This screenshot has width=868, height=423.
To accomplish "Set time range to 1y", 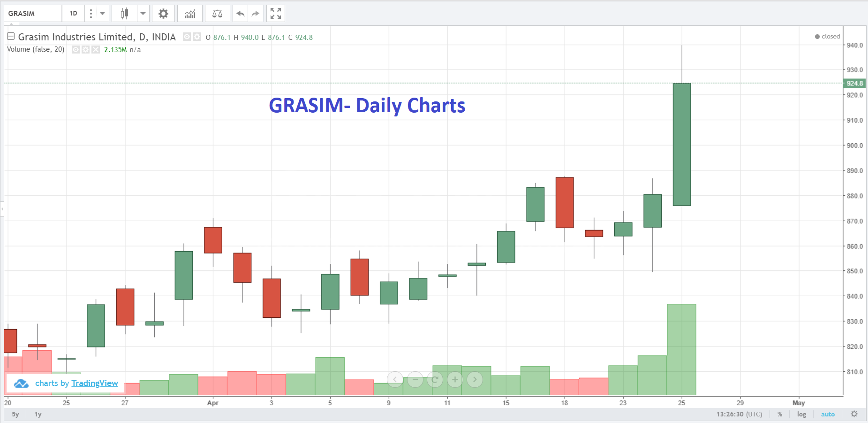I will point(38,415).
